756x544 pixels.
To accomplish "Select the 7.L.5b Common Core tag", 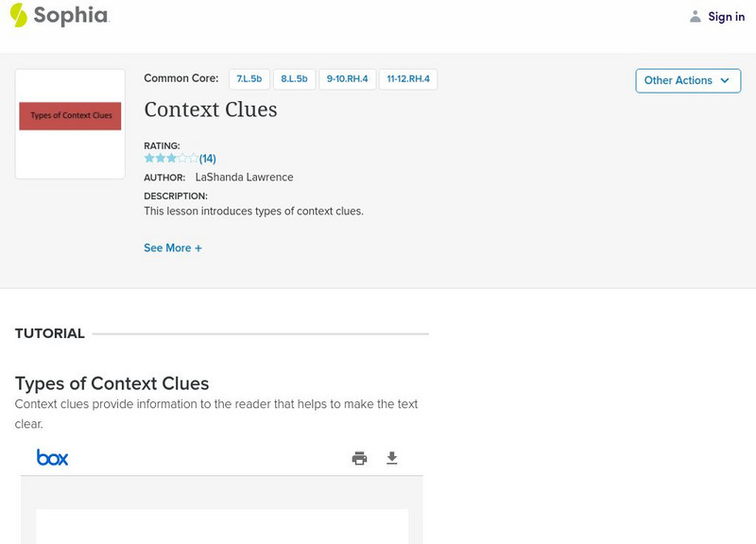I will point(249,79).
